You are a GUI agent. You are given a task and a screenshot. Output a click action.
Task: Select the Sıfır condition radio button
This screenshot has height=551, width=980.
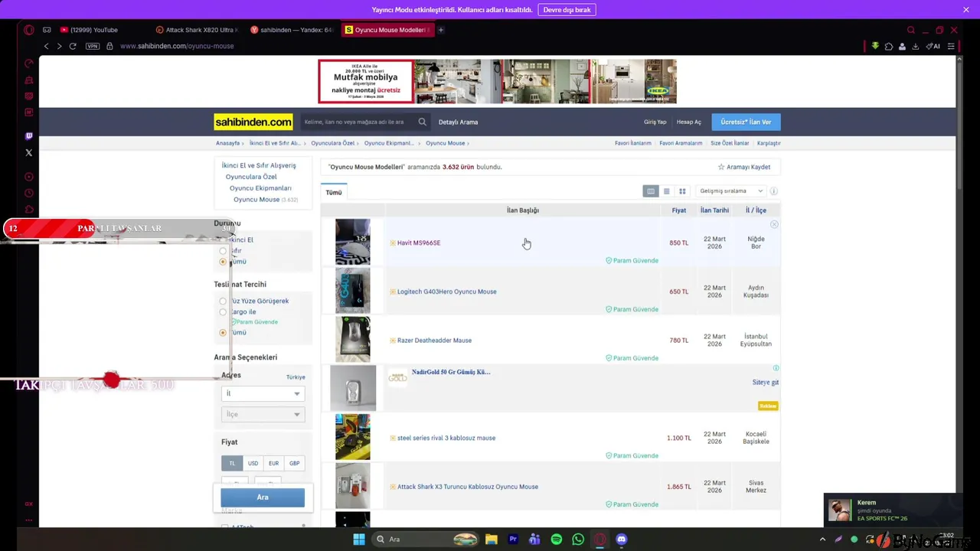[x=223, y=251]
